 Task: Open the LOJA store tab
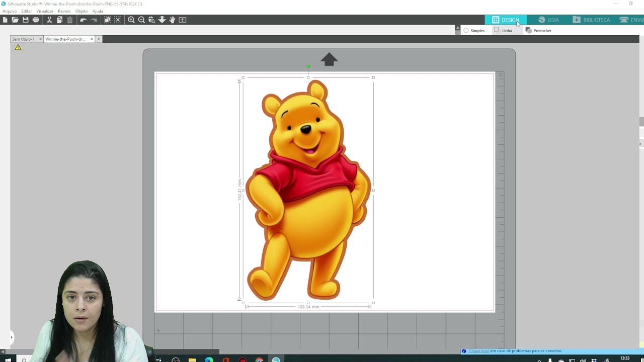(x=548, y=20)
